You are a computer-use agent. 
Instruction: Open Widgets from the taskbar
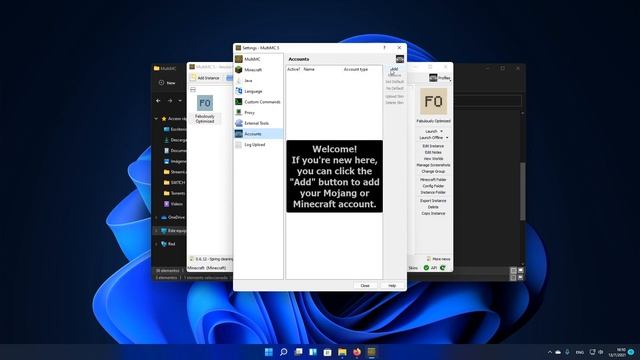[313, 352]
